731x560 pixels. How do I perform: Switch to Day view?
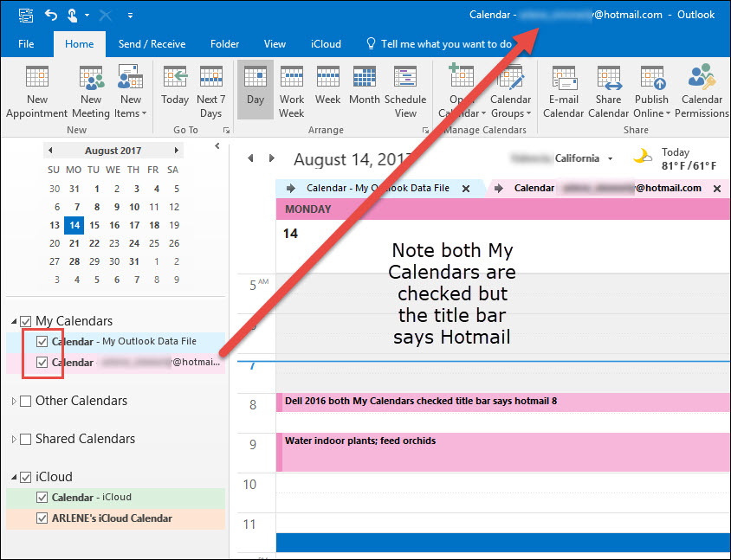[x=256, y=89]
